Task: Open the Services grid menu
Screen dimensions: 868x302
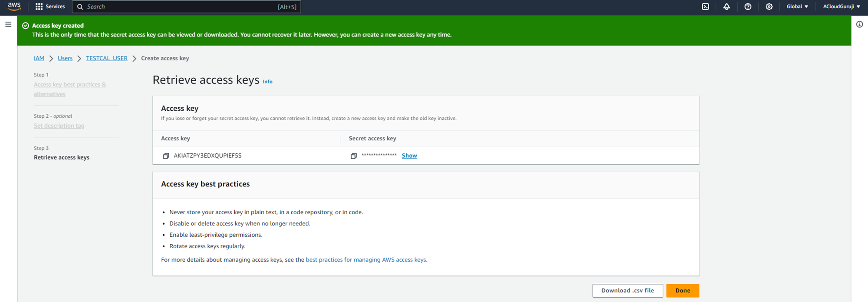Action: (x=50, y=7)
